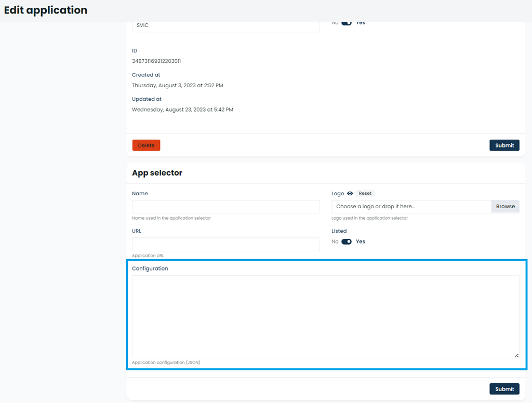
Task: Click the Application URL input
Action: tap(226, 244)
